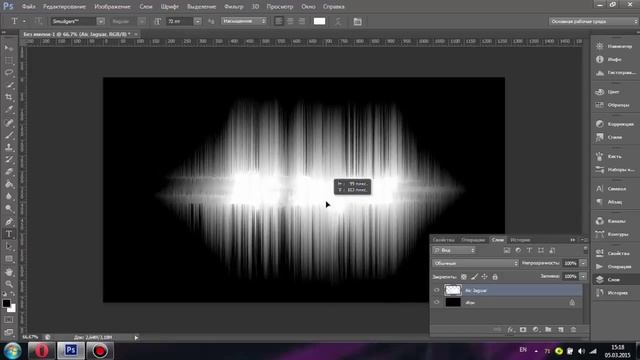Open Файл menu
The image size is (640, 360).
point(29,7)
